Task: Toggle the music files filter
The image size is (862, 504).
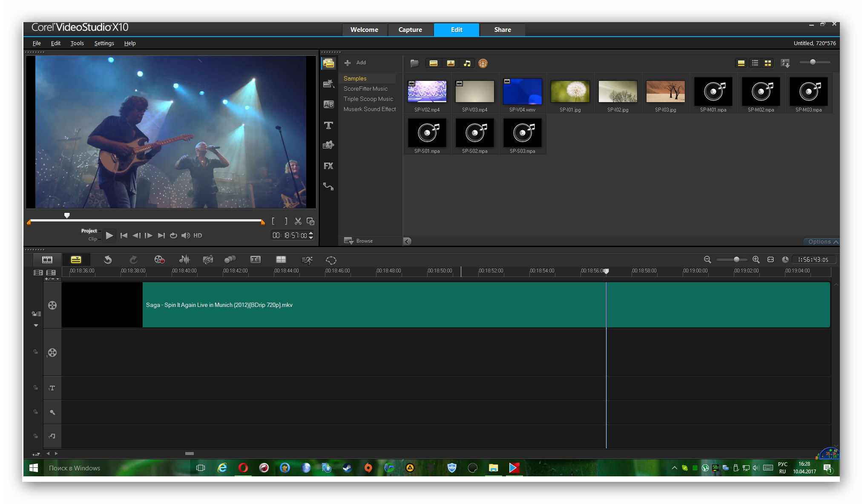Action: pyautogui.click(x=467, y=63)
